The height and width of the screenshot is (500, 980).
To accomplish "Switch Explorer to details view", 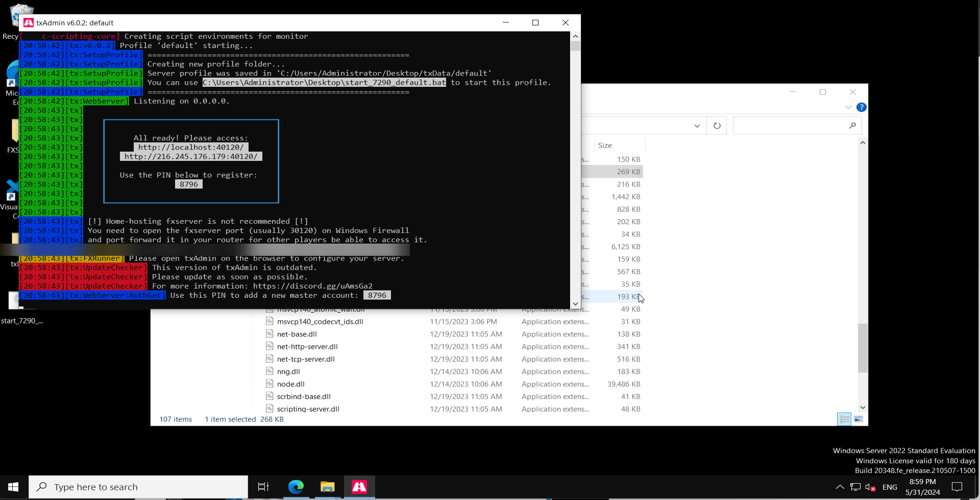I will (x=845, y=419).
